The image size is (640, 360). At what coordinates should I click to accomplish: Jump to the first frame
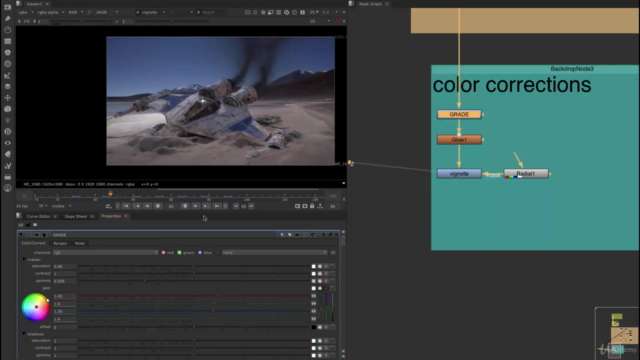point(126,206)
